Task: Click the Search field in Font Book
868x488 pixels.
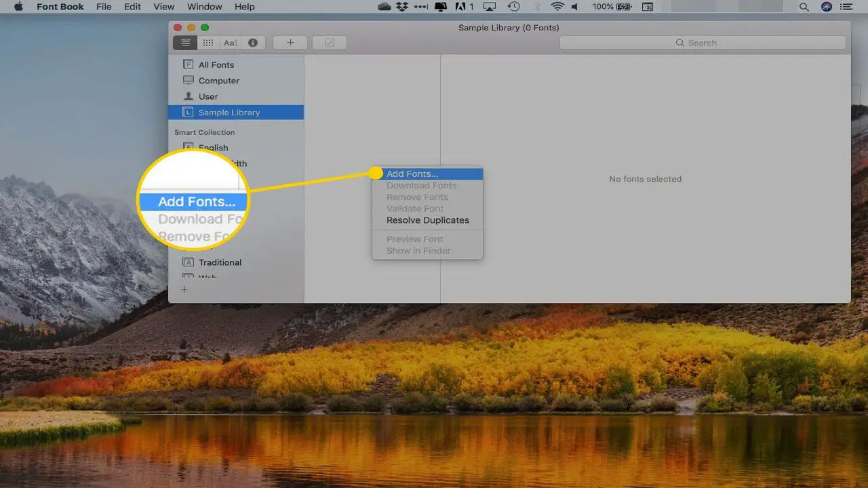Action: tap(703, 43)
